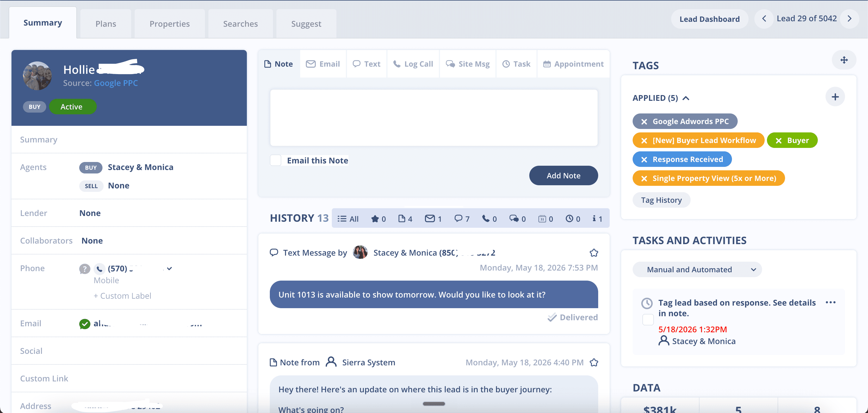Collapse the Applied (5) tags section

tap(686, 98)
